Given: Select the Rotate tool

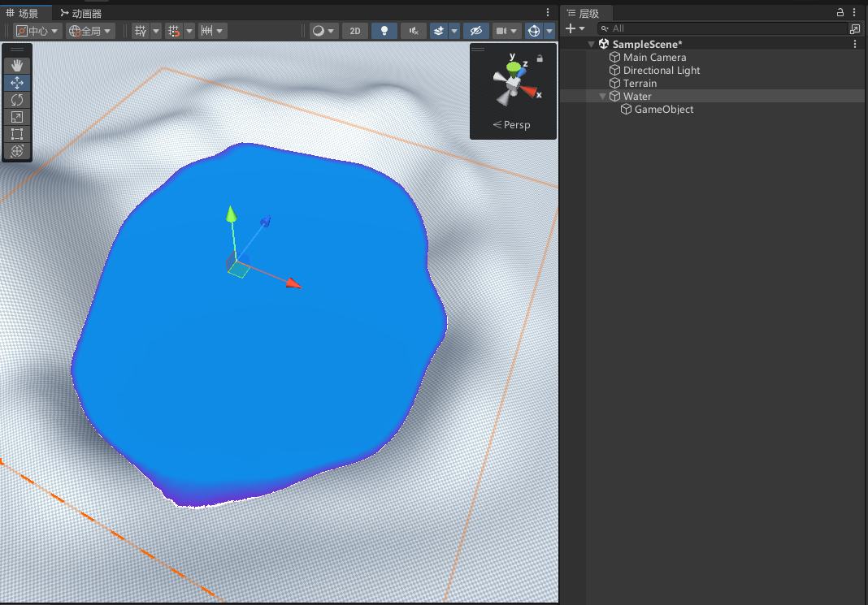Looking at the screenshot, I should pyautogui.click(x=17, y=99).
